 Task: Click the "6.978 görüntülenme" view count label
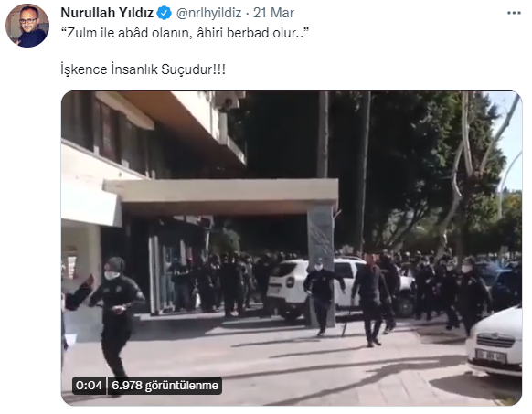(165, 386)
